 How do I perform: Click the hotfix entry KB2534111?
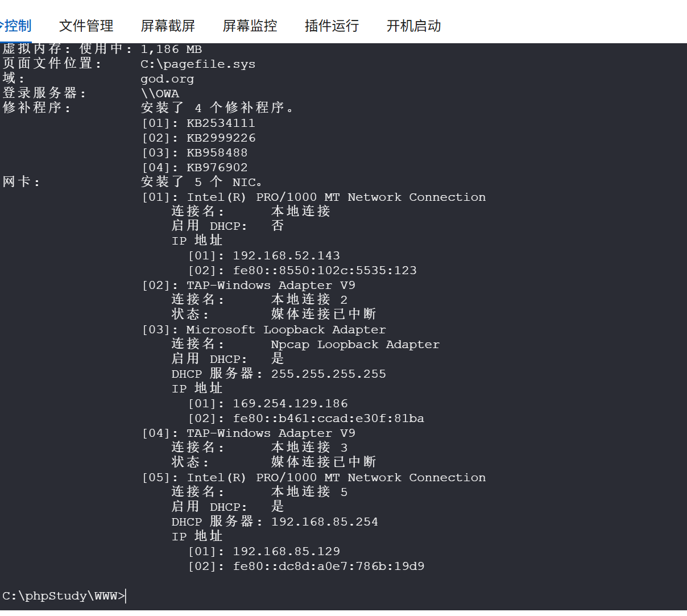tap(221, 123)
